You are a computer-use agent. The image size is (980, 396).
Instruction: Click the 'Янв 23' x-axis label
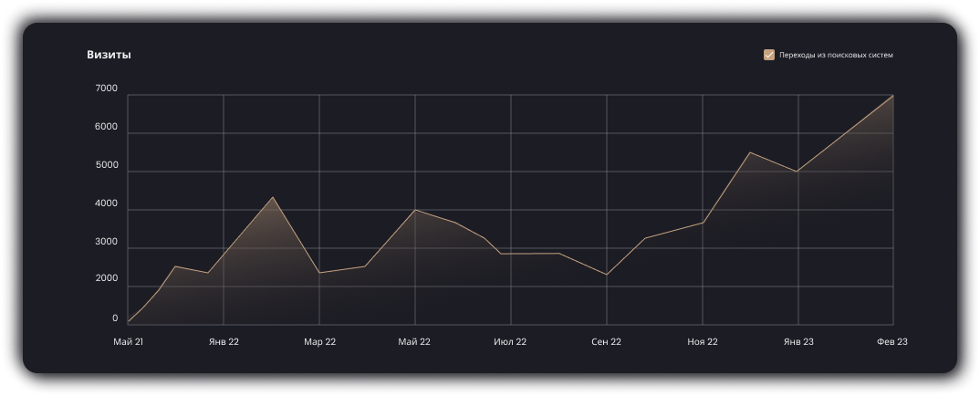pos(798,341)
